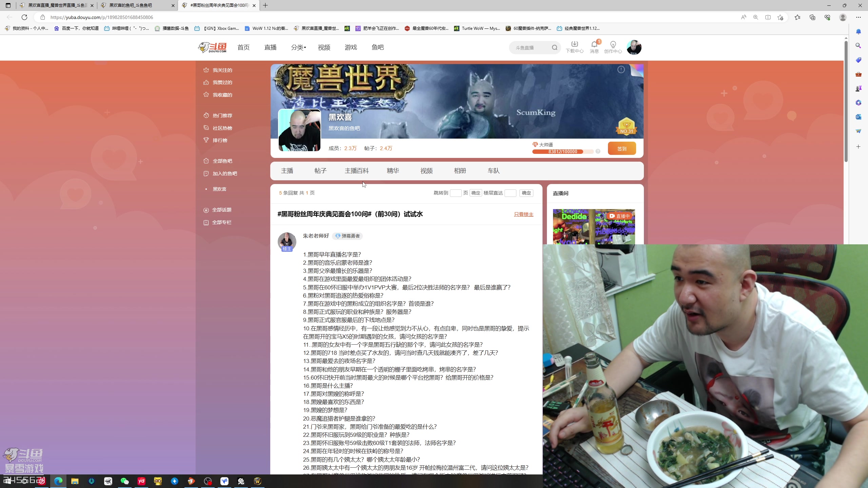Open browser settings ellipsis menu
The image size is (868, 488).
(x=858, y=17)
